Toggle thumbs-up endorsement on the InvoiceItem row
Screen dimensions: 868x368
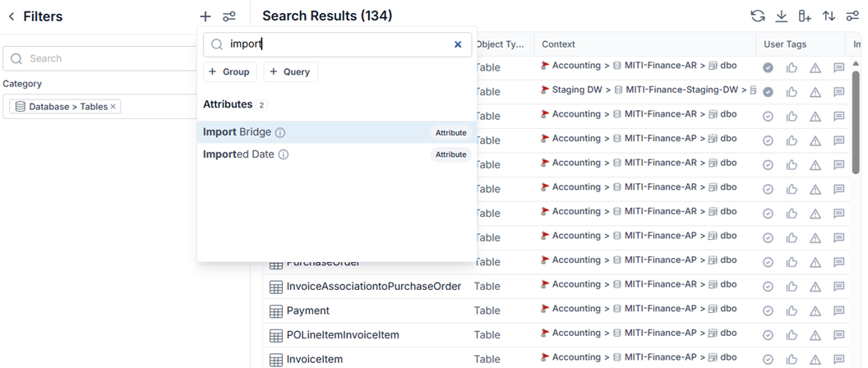click(792, 359)
